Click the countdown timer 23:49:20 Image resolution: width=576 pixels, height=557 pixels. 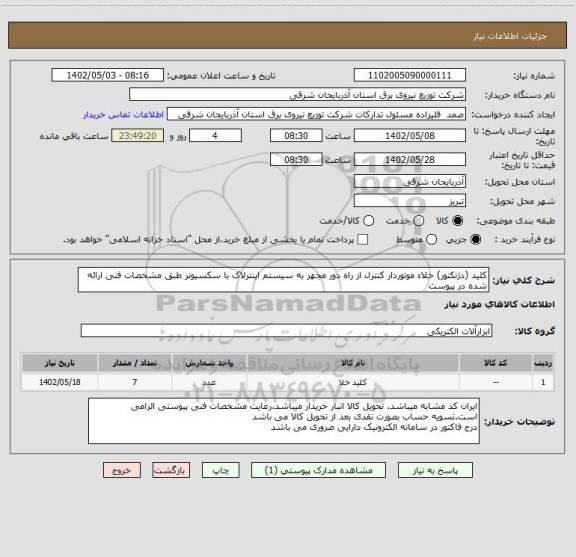click(x=138, y=136)
